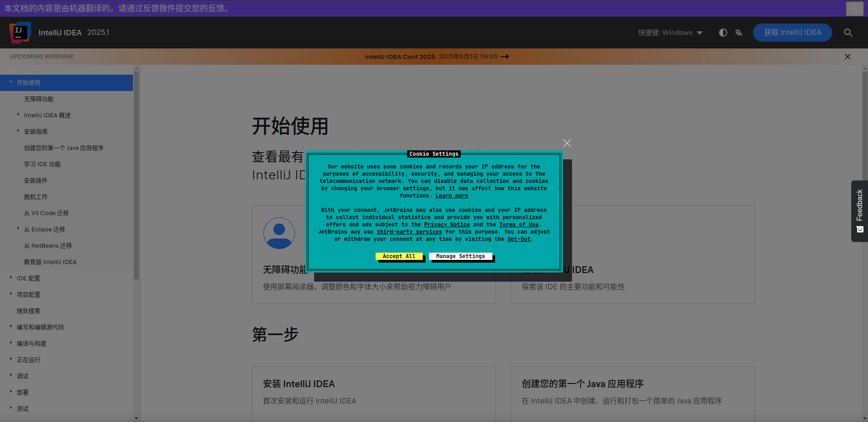Open the language translation icon

click(x=739, y=33)
